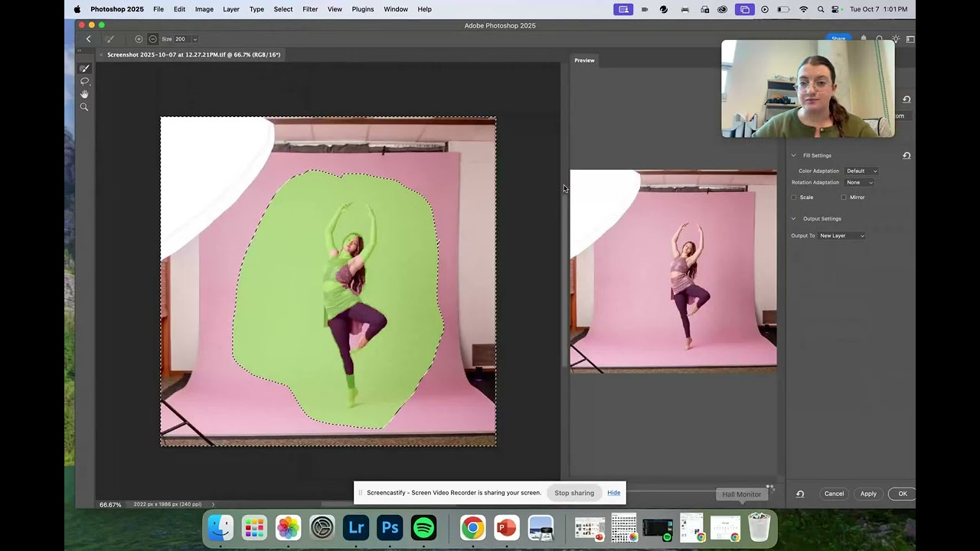Click the clock Tue Oct 7 1:01 PM

[879, 9]
